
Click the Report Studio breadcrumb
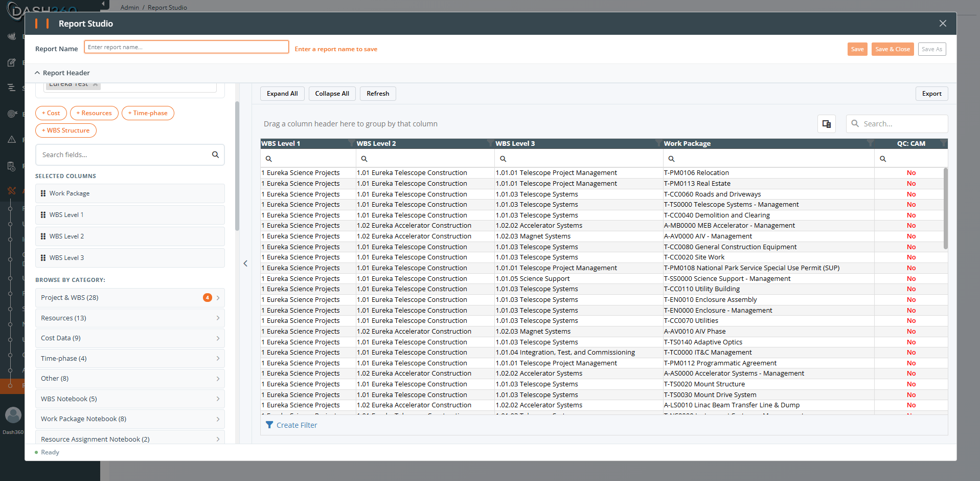(x=167, y=7)
